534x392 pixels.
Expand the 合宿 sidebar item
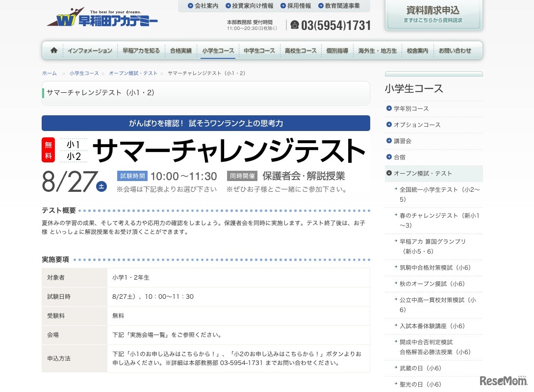tap(401, 157)
